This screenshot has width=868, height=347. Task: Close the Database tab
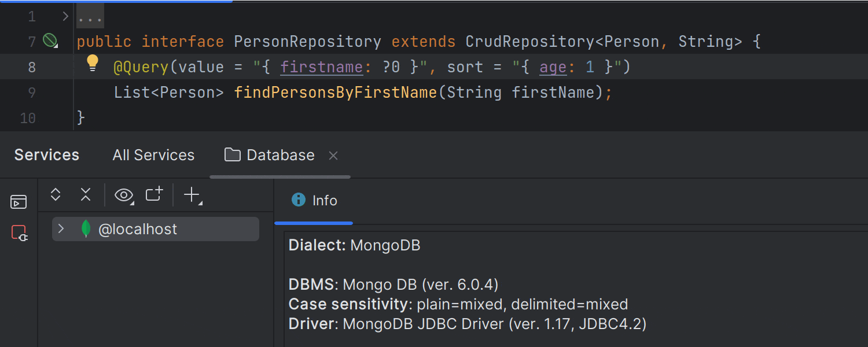tap(333, 155)
